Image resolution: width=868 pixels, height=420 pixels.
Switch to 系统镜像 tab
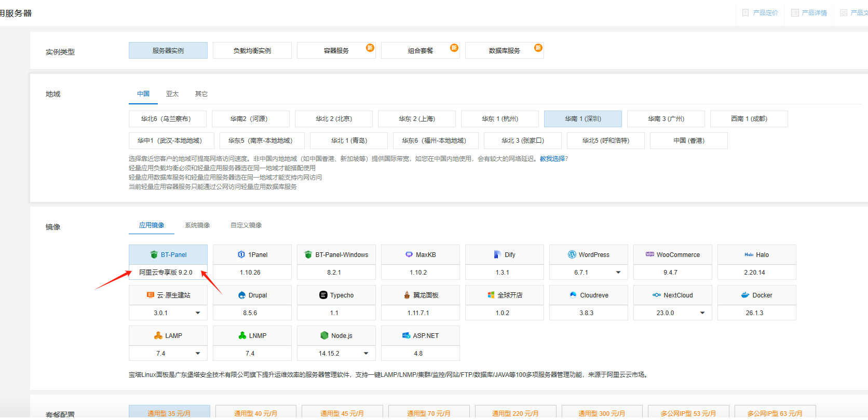pos(197,225)
